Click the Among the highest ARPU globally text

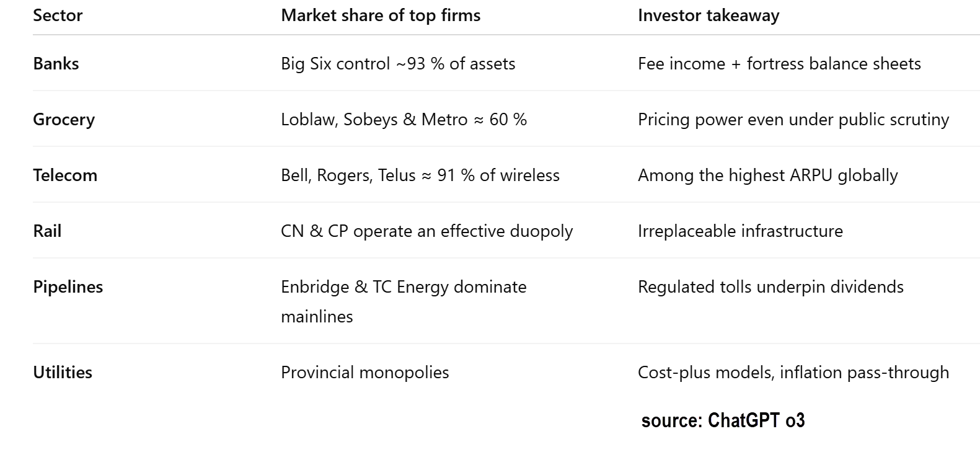768,175
